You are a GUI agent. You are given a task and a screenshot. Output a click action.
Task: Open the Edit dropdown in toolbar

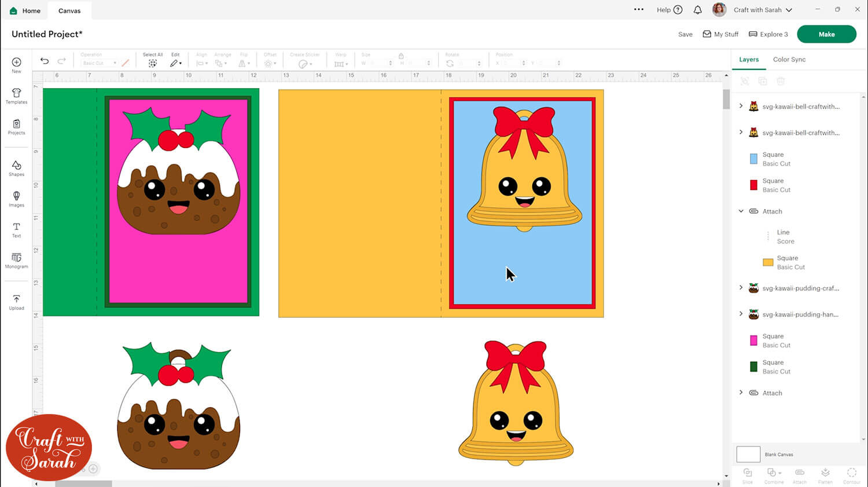point(175,63)
